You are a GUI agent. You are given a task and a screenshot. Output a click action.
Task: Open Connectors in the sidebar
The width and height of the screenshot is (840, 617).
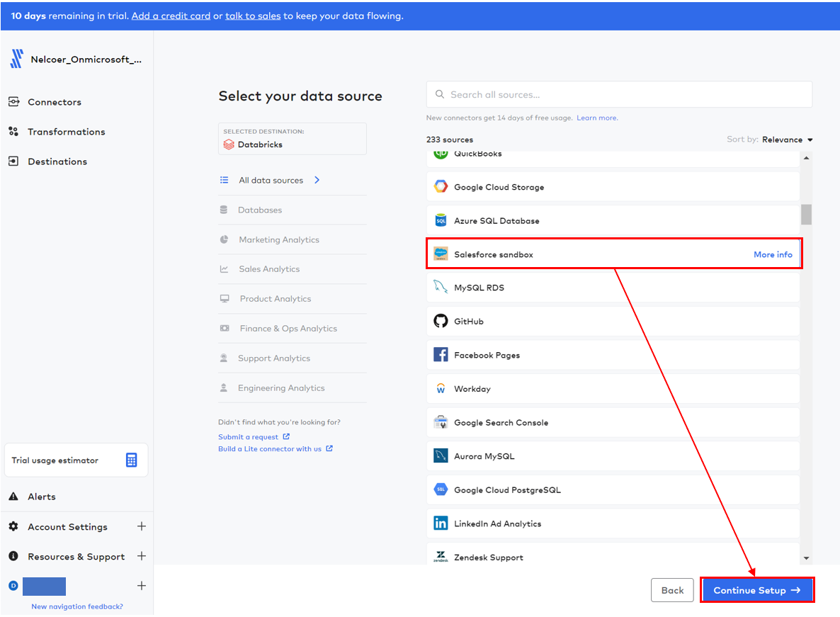click(55, 102)
